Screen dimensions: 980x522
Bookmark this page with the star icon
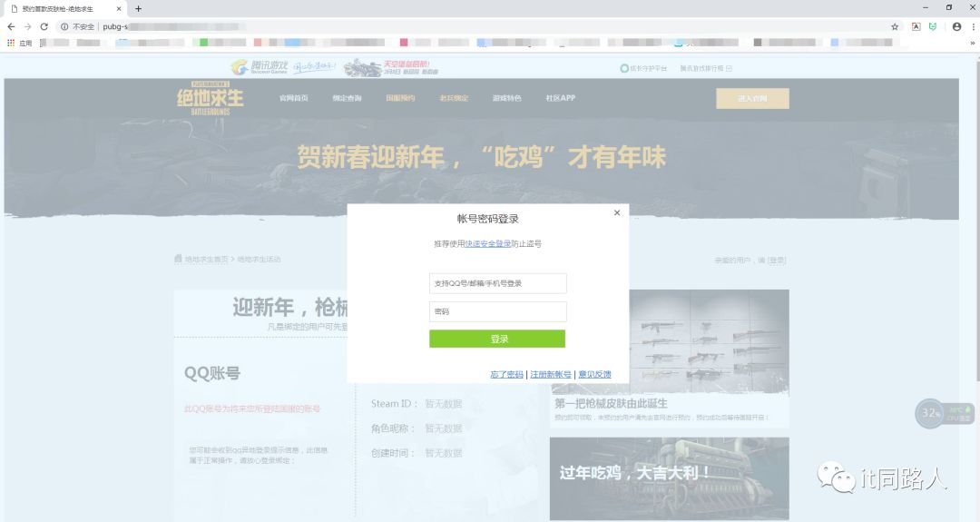(x=895, y=27)
